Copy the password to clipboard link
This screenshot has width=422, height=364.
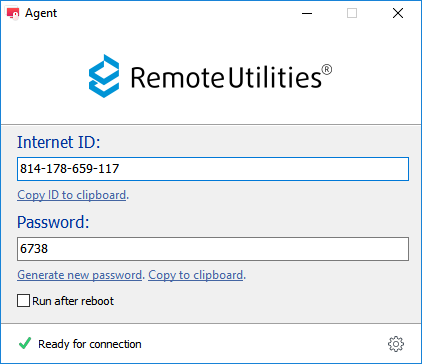pos(196,275)
